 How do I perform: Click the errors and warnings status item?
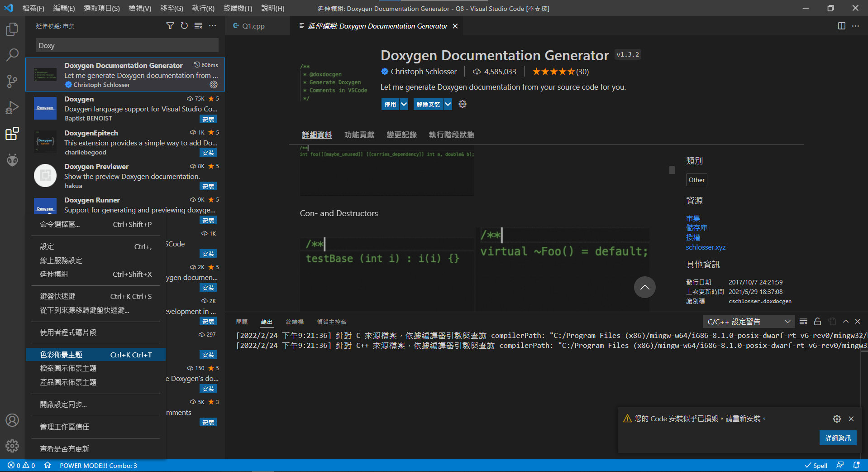(21, 466)
